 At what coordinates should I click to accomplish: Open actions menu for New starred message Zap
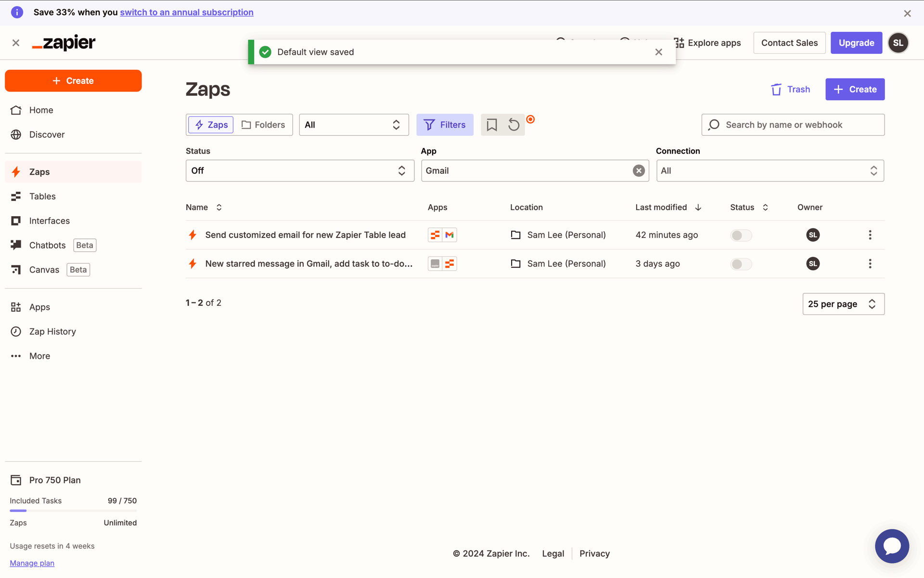[x=870, y=263]
